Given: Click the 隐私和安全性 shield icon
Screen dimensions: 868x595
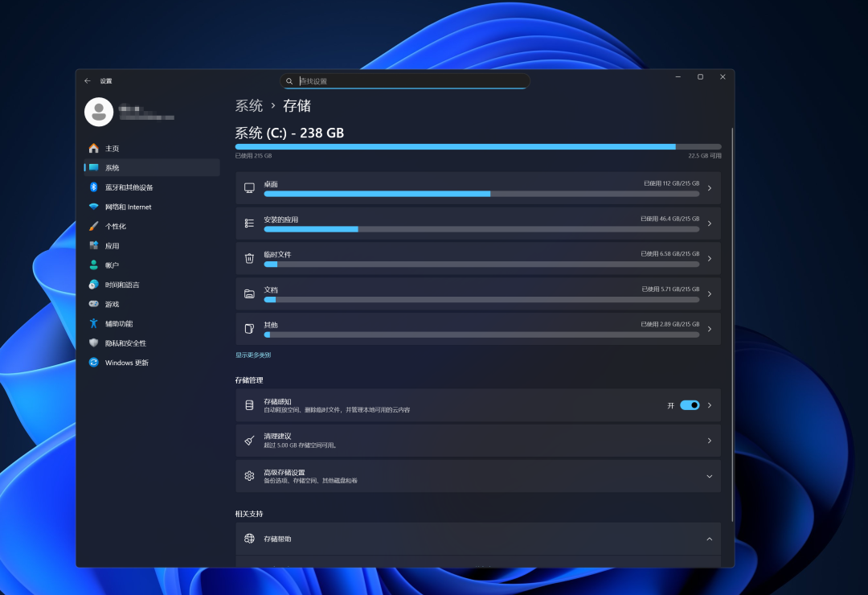Looking at the screenshot, I should pyautogui.click(x=93, y=343).
